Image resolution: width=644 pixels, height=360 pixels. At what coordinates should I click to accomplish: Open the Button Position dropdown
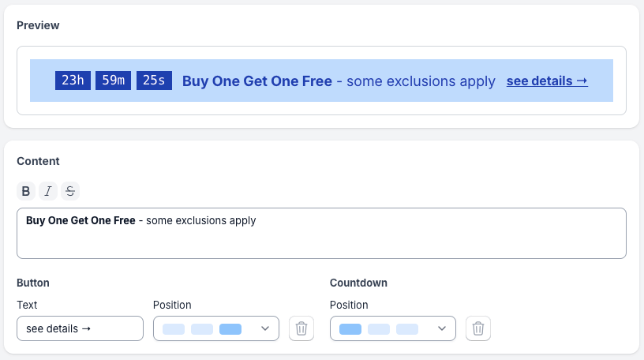tap(215, 328)
